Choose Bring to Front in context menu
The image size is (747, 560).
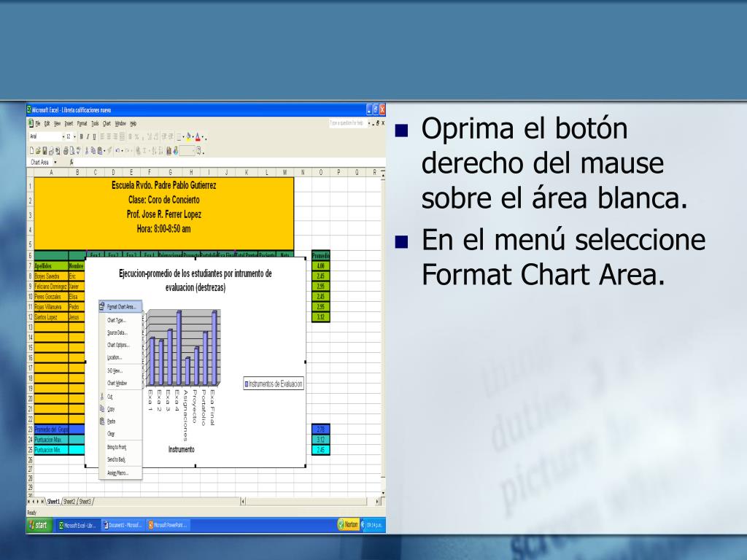click(x=120, y=447)
